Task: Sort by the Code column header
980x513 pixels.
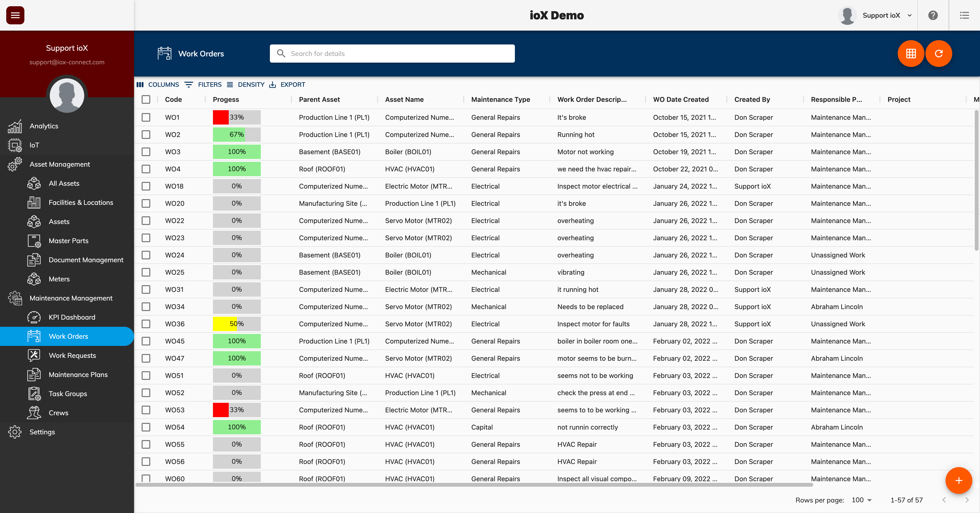Action: [173, 99]
